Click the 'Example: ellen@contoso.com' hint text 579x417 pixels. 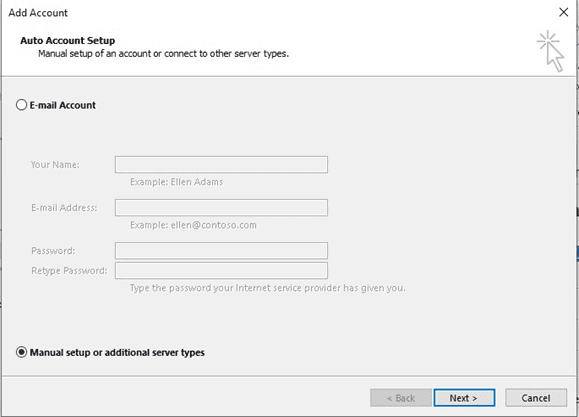click(193, 225)
